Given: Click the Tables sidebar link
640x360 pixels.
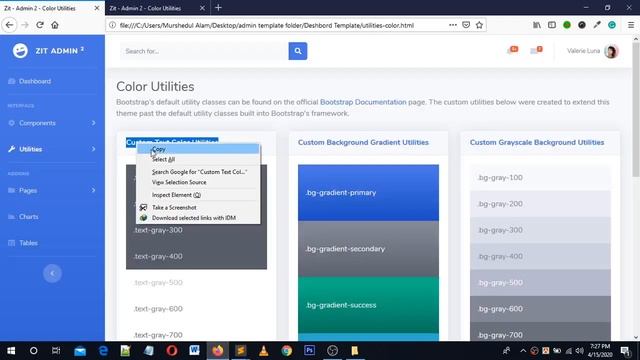Looking at the screenshot, I should tap(28, 243).
